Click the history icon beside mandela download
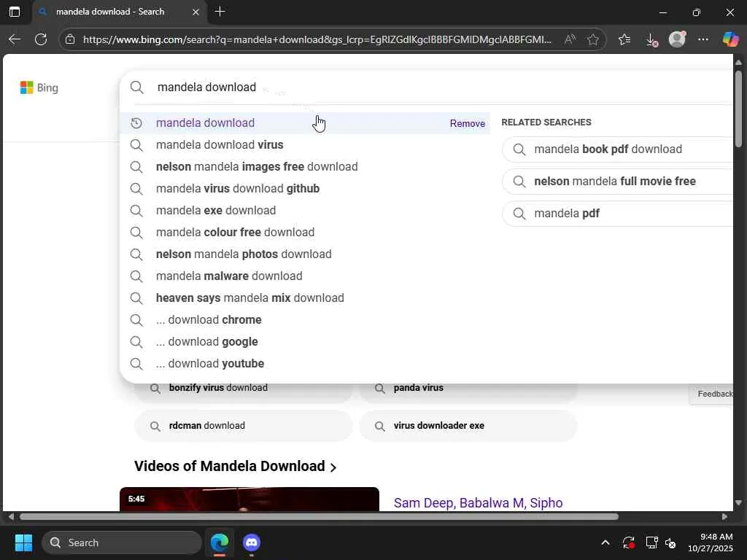Image resolution: width=747 pixels, height=560 pixels. 136,122
